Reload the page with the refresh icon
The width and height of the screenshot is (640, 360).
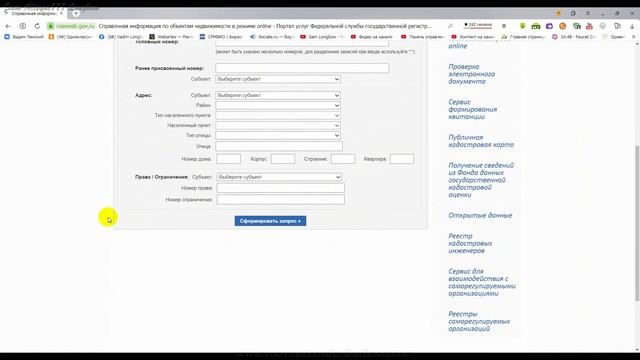click(x=37, y=26)
